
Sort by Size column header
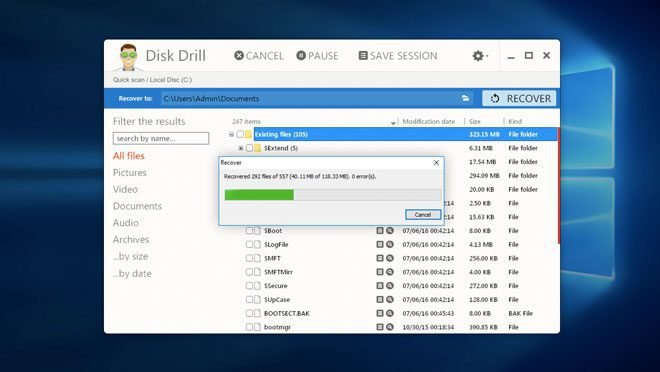pos(475,122)
